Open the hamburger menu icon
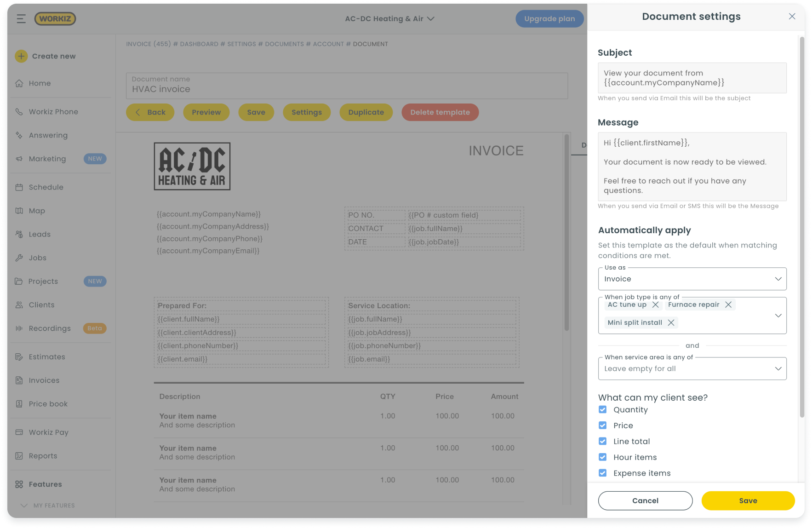 point(21,19)
